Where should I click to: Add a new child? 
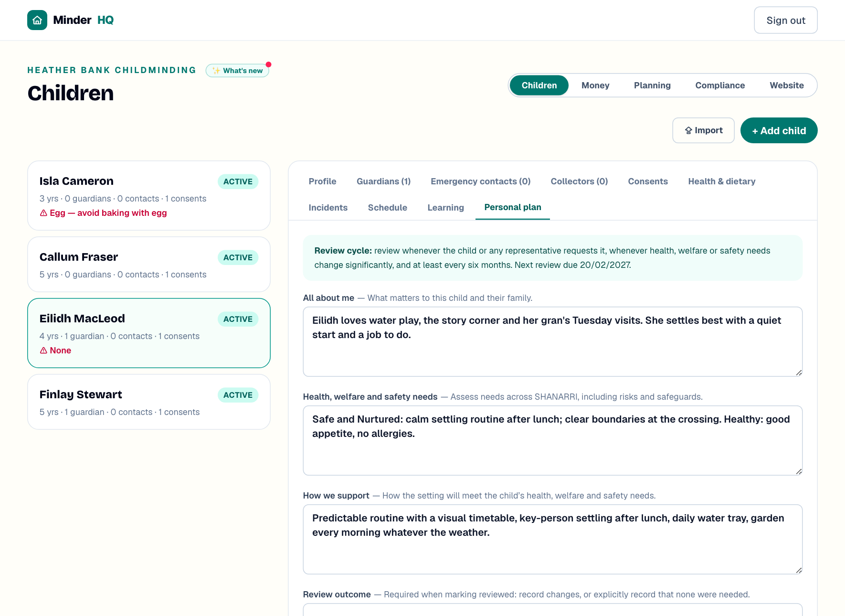(x=779, y=130)
